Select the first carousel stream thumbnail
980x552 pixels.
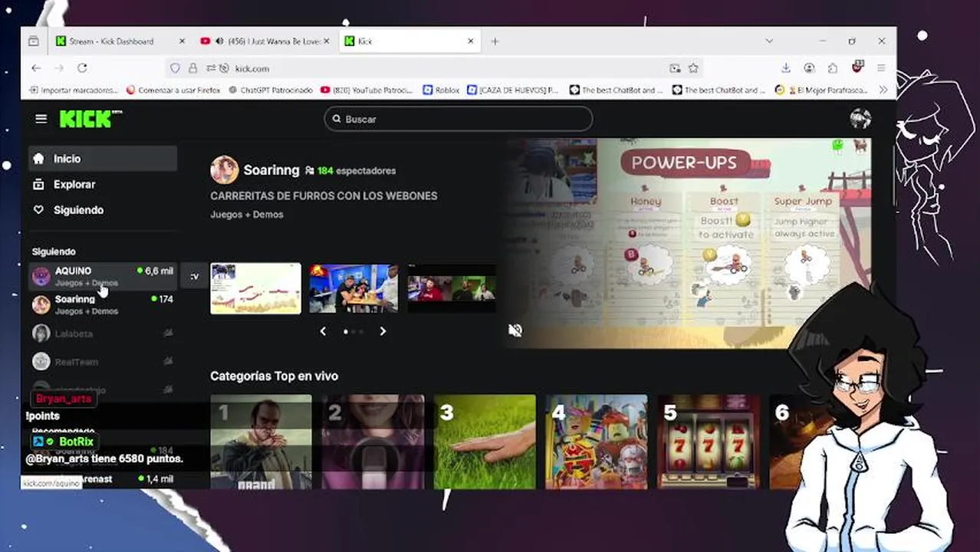pos(255,288)
